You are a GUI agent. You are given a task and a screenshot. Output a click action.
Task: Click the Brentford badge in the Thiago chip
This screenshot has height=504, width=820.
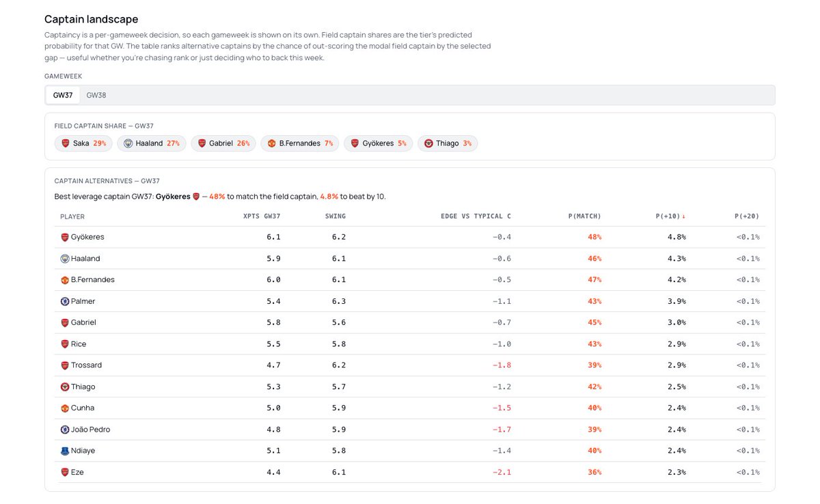(428, 143)
